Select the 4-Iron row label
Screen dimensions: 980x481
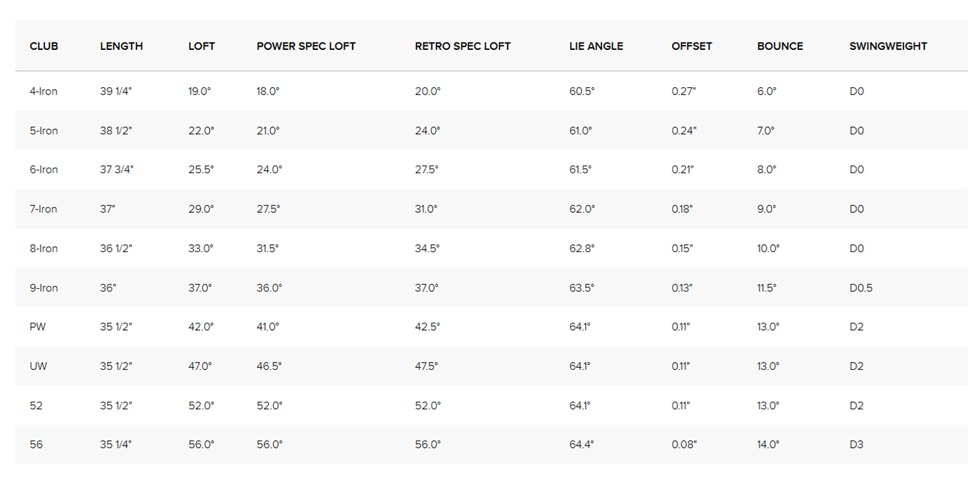click(44, 91)
